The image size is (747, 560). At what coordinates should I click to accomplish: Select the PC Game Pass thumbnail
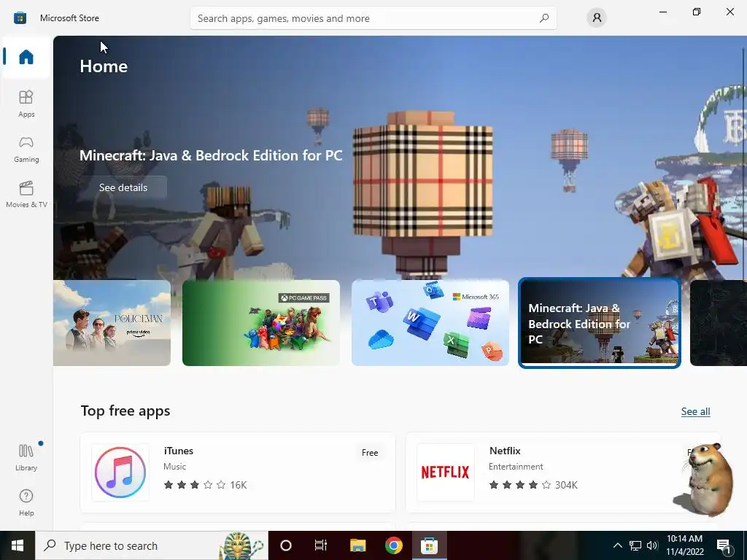click(x=261, y=323)
